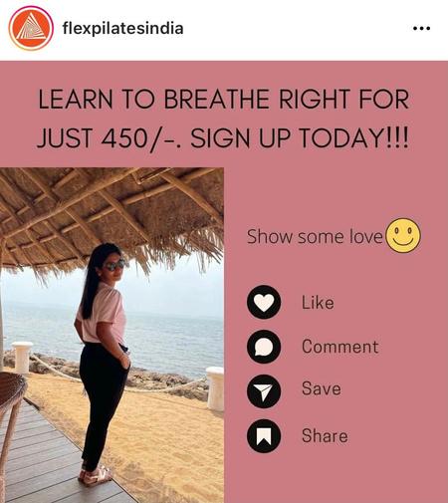Click the Like text label
Screen dimensions: 448x503
[318, 303]
